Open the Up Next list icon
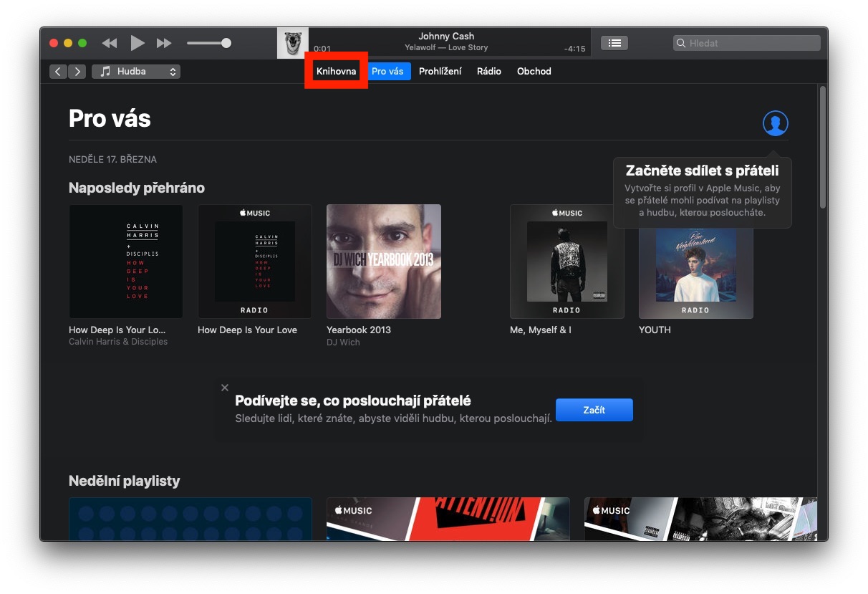The width and height of the screenshot is (868, 594). [x=614, y=43]
